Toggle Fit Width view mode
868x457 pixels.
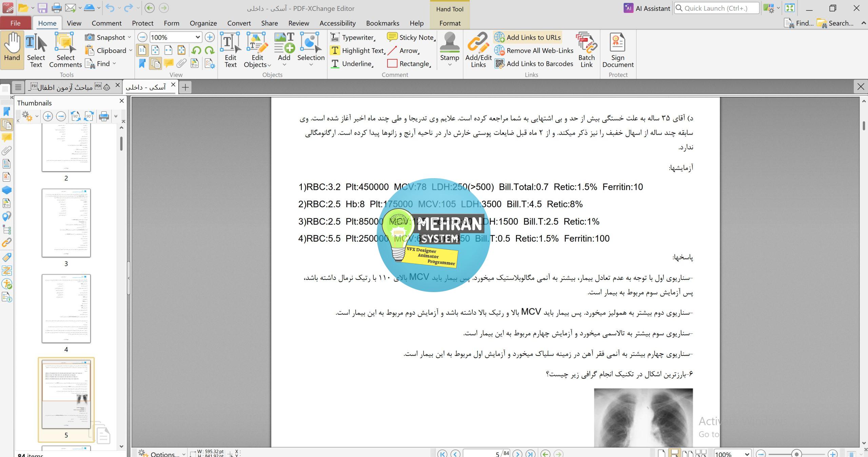pos(169,51)
